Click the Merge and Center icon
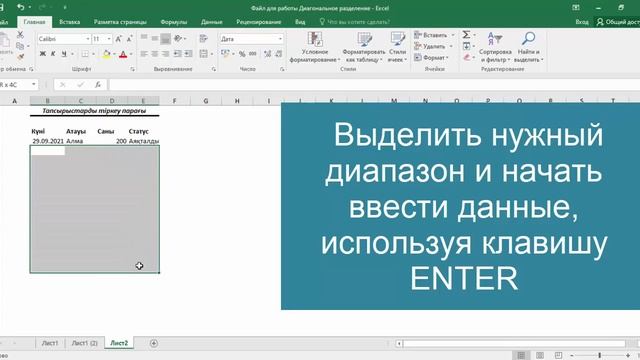The width and height of the screenshot is (640, 360). point(203,54)
